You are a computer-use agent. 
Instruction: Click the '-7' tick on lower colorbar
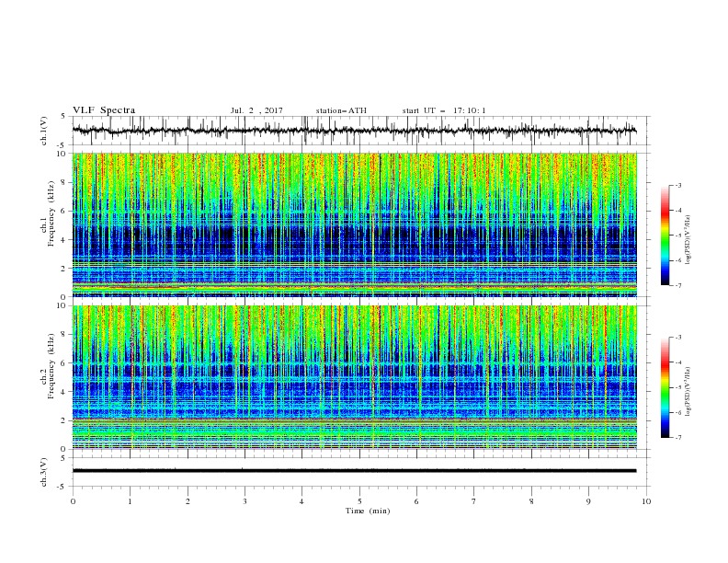pyautogui.click(x=677, y=437)
